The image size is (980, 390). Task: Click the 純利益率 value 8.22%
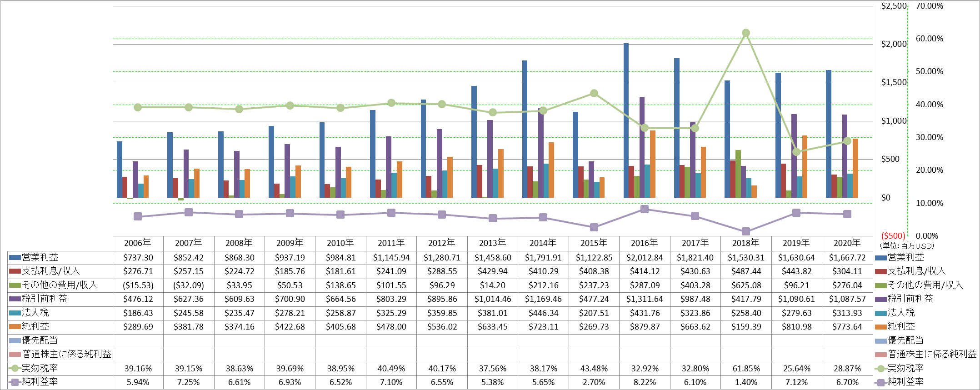pos(645,382)
